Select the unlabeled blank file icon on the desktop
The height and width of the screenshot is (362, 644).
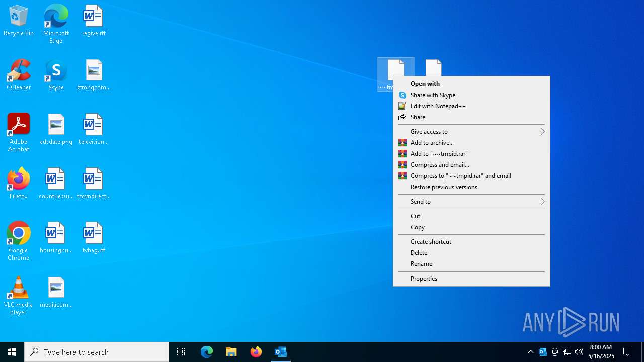pos(433,68)
